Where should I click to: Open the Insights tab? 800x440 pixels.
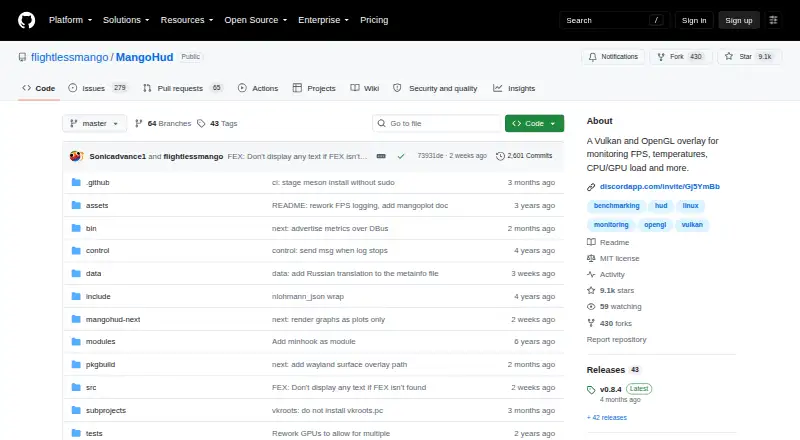[514, 88]
